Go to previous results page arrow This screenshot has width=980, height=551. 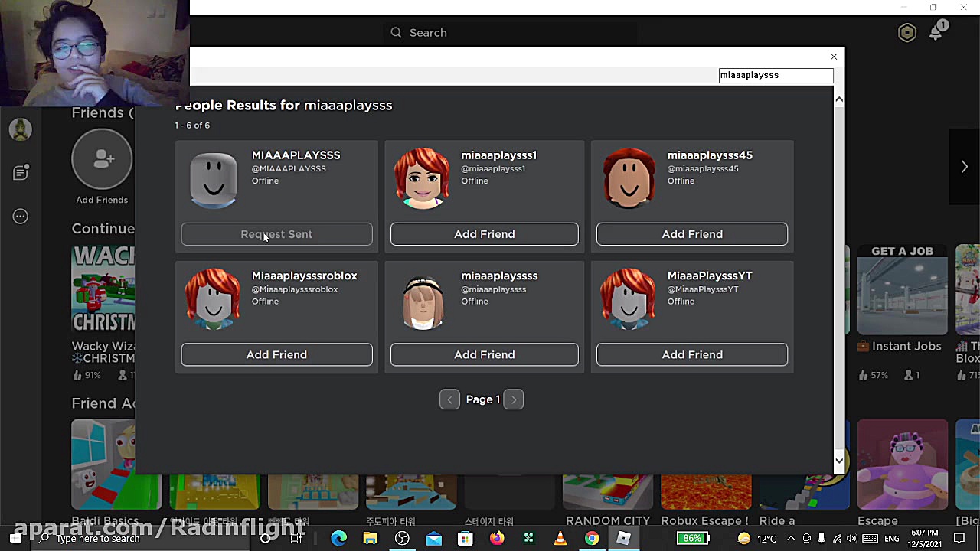click(x=449, y=399)
